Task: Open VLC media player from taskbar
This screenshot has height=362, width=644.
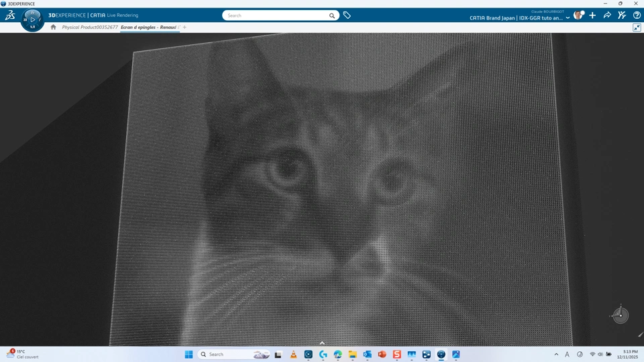Action: point(293,355)
